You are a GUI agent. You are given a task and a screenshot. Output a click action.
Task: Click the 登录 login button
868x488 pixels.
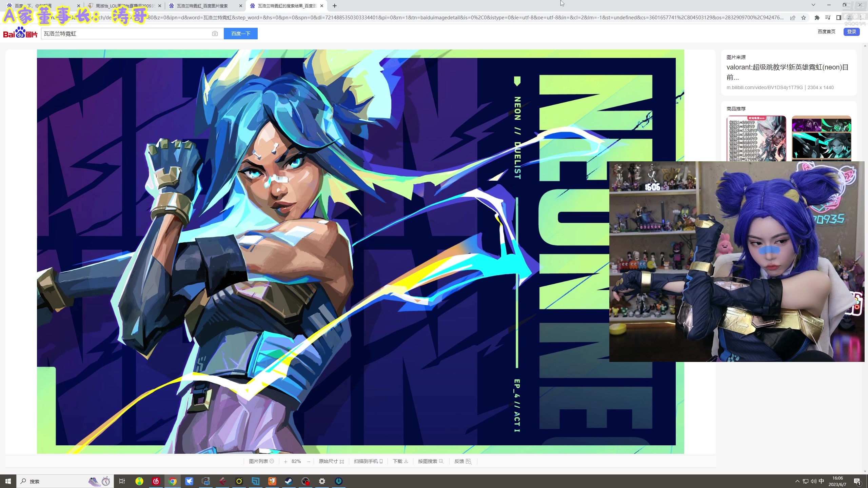(851, 32)
